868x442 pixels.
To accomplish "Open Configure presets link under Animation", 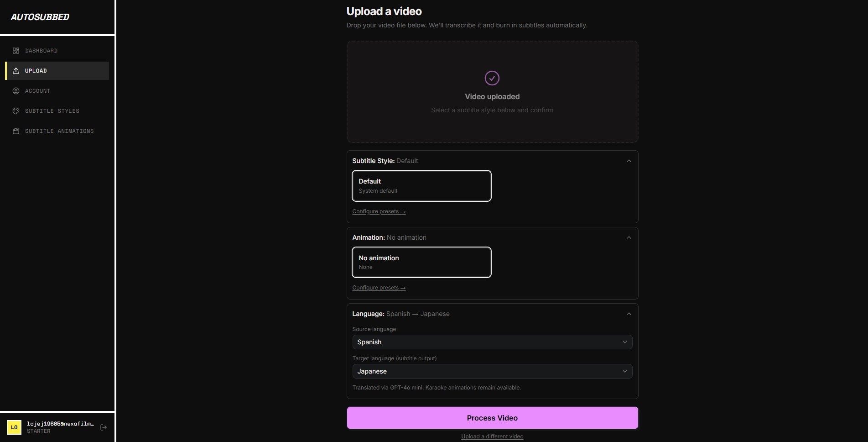I will pos(379,288).
